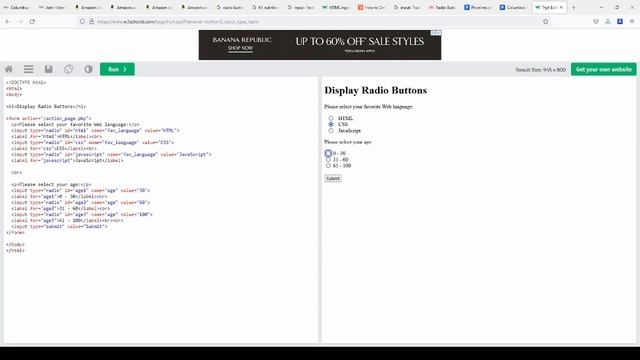Click the HTML label text
This screenshot has height=360, width=640.
click(x=345, y=118)
